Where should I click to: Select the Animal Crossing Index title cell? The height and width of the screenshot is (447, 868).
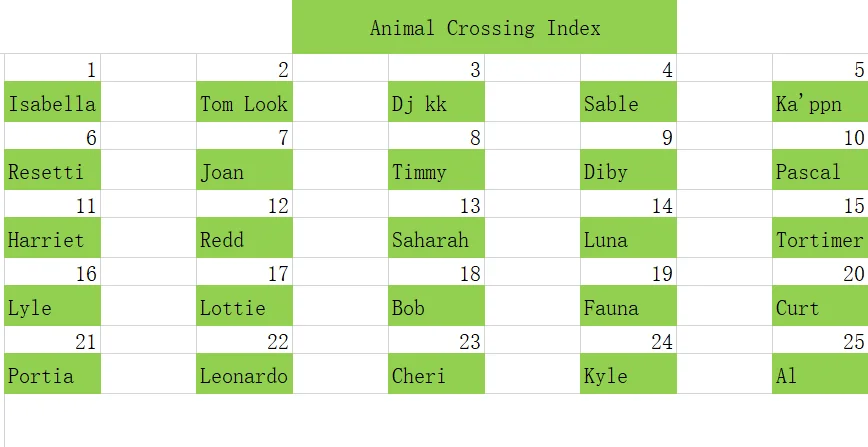(x=484, y=27)
